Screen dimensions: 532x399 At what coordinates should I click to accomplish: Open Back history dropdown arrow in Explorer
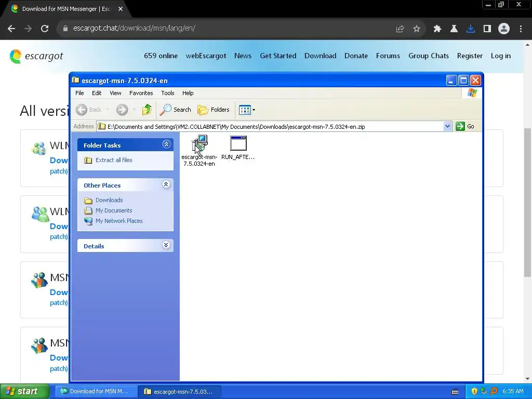[108, 110]
